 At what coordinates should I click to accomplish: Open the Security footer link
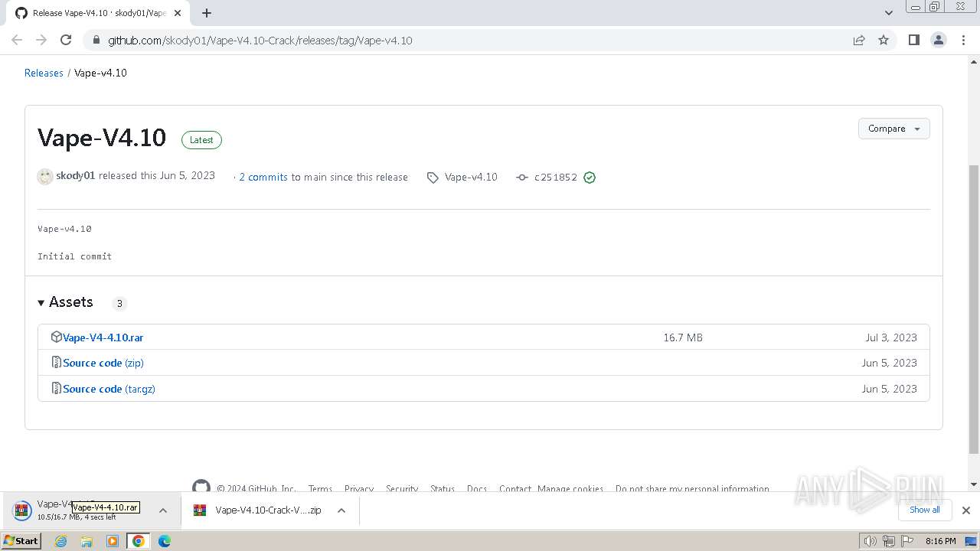coord(402,488)
